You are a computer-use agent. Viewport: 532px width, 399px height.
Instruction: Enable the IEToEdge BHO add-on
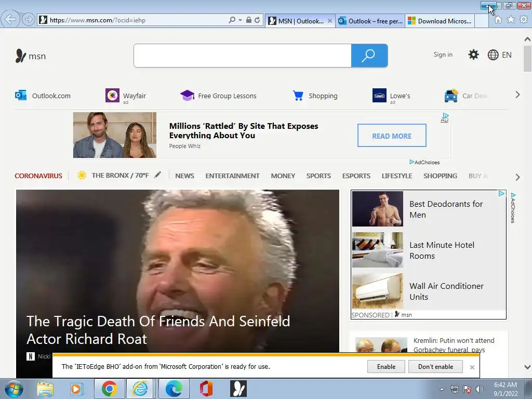[386, 366]
